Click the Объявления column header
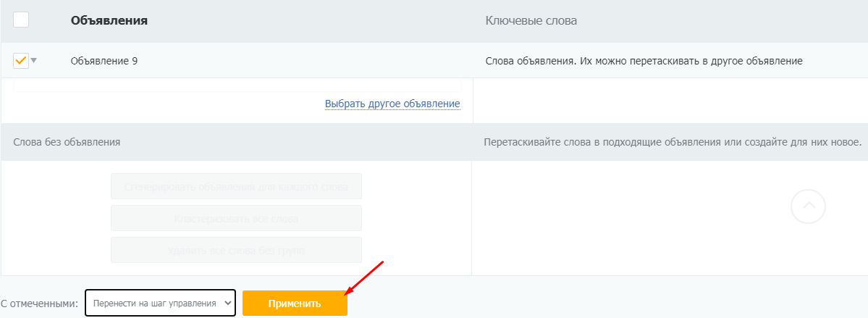Viewport: 868px width, 318px height. pyautogui.click(x=109, y=21)
